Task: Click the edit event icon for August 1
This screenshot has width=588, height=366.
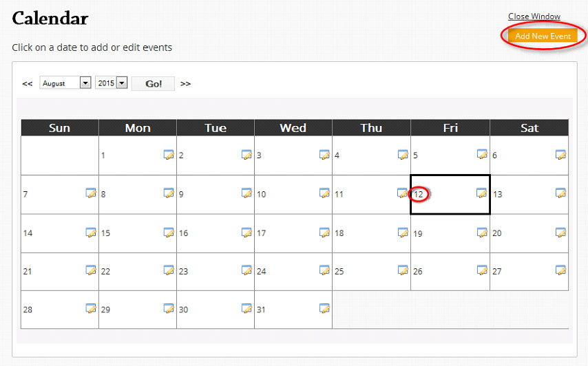Action: (169, 154)
